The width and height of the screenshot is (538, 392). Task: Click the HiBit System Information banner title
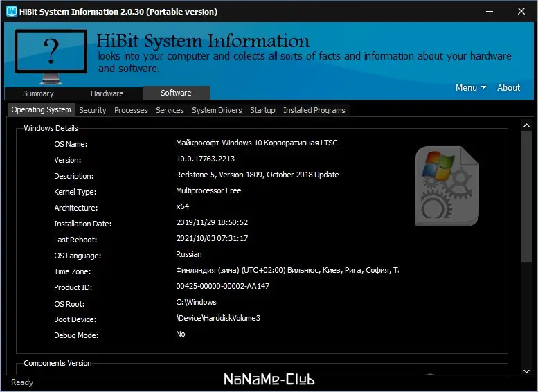[203, 41]
